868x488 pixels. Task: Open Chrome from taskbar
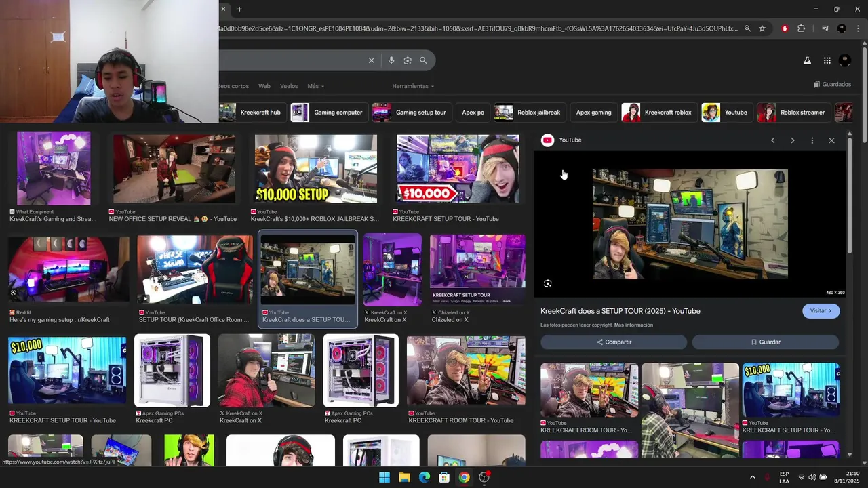coord(464,477)
